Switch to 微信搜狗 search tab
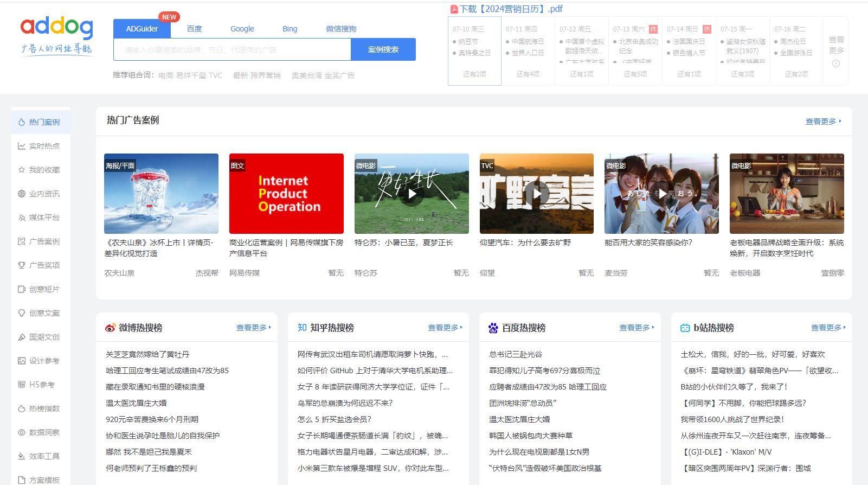 [x=341, y=29]
